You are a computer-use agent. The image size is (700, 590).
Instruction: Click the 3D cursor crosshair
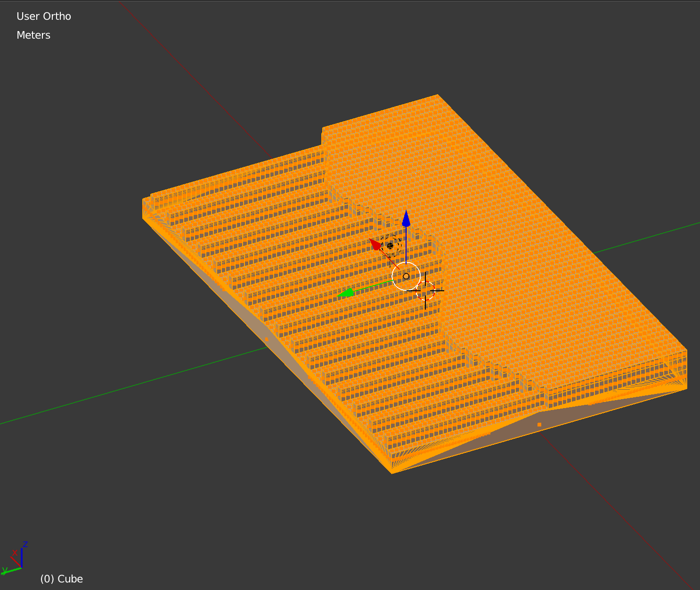coord(425,290)
